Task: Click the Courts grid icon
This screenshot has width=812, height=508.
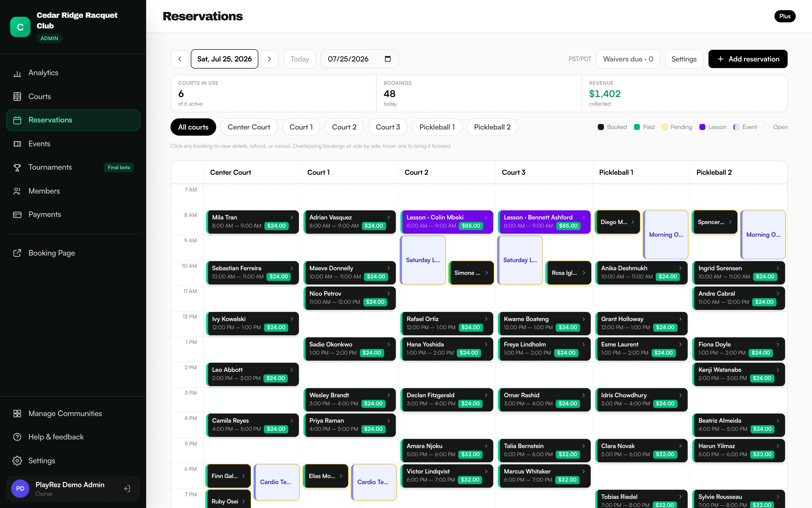Action: [x=17, y=97]
